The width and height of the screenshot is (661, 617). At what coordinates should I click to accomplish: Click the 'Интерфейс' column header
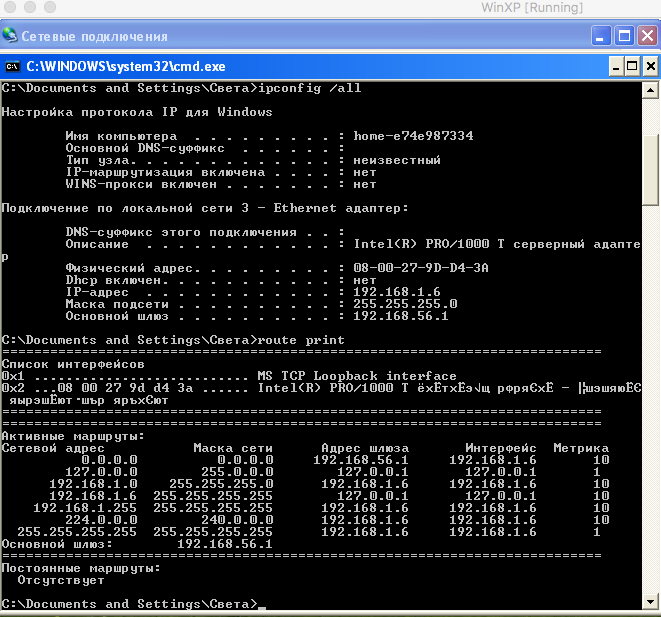501,448
